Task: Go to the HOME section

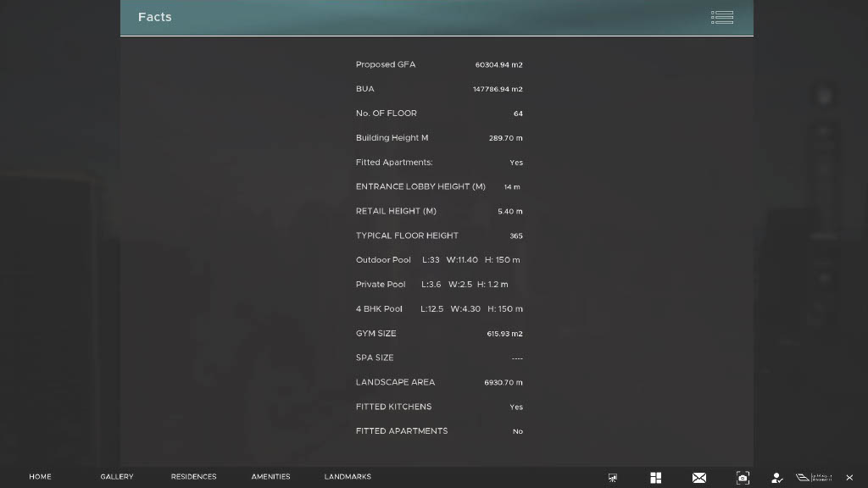Action: [x=40, y=477]
